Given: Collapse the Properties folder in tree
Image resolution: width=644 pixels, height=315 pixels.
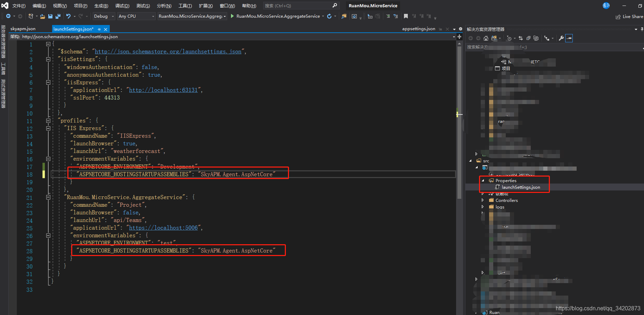Looking at the screenshot, I should click(x=483, y=180).
